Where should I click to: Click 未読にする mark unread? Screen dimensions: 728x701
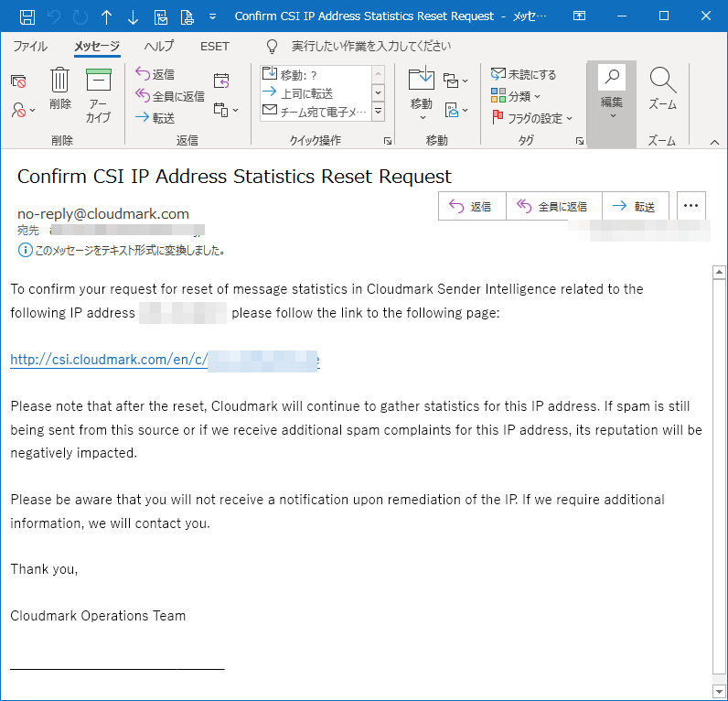(523, 74)
